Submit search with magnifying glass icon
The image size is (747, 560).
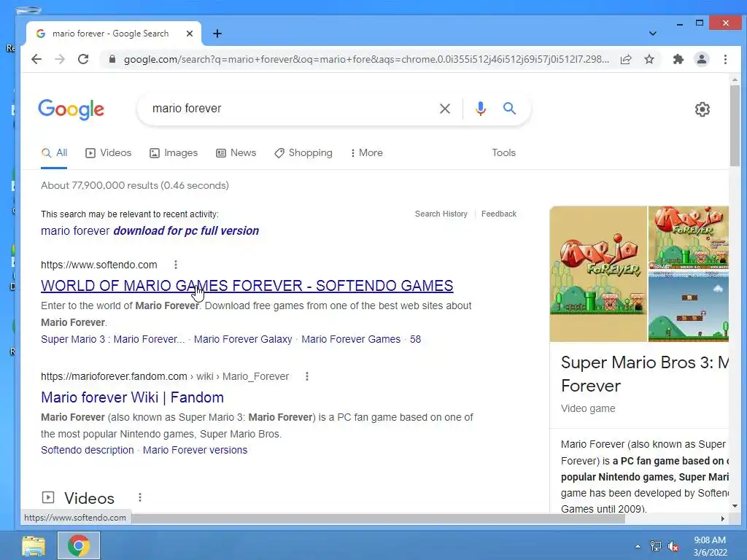coord(509,108)
